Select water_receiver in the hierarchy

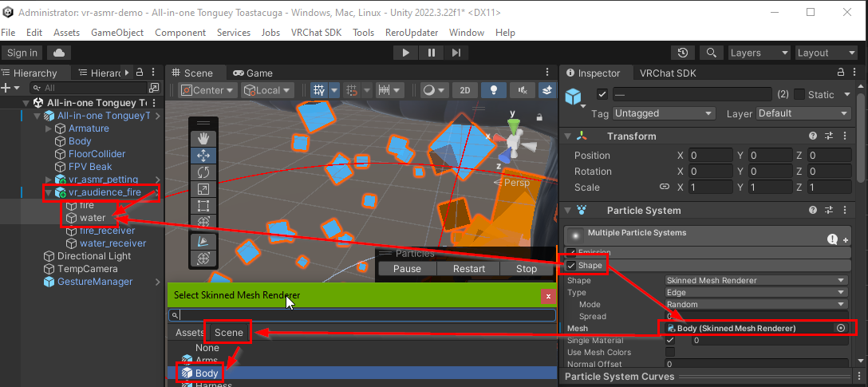(x=113, y=243)
